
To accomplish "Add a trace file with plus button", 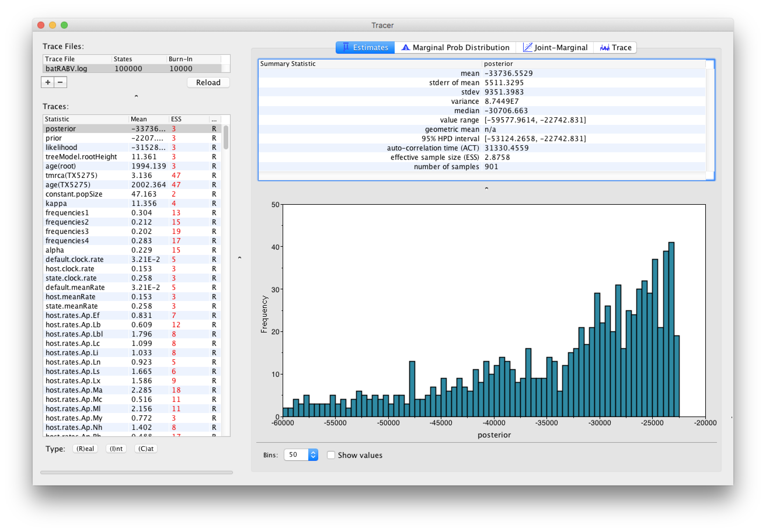I will (x=48, y=82).
